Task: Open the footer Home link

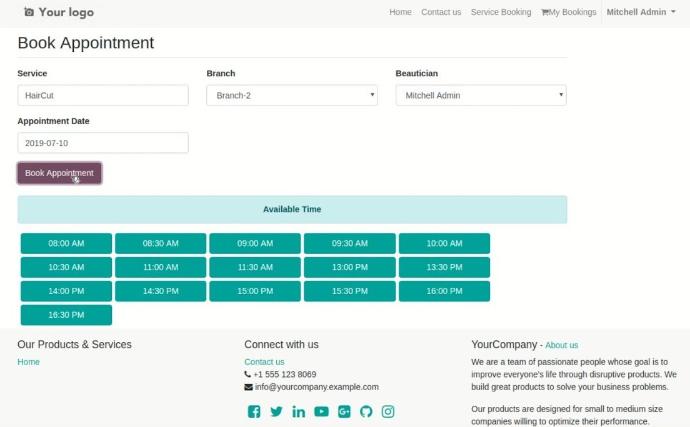Action: click(x=29, y=362)
